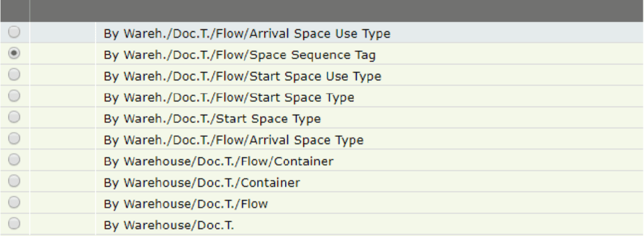Pick radio for Warehouse/Doc.T./Flow
Viewport: 644px width, 236px height.
(x=14, y=202)
